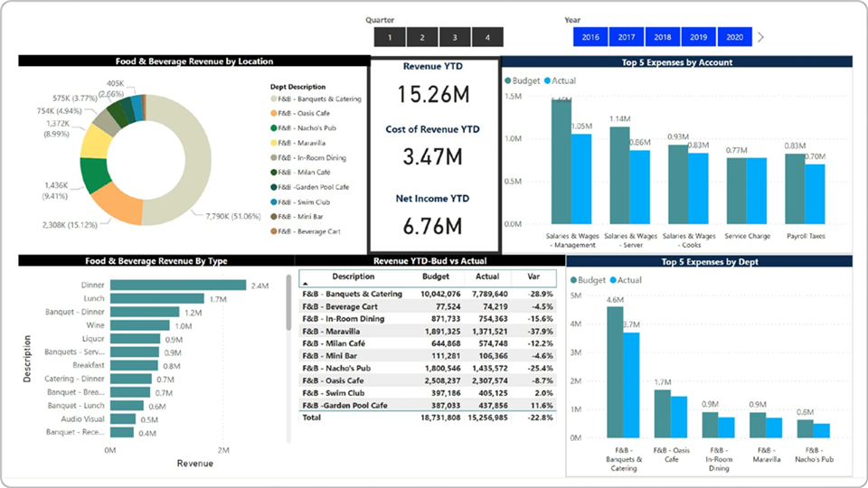Viewport: 868px width, 488px height.
Task: Click the Dinner bar in Revenue By Type
Action: point(178,285)
